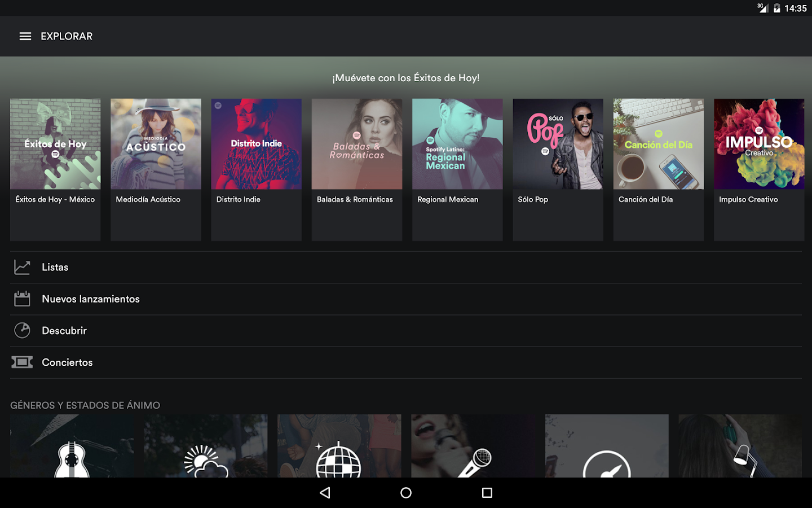Open the guitar genre tile

tap(72, 446)
